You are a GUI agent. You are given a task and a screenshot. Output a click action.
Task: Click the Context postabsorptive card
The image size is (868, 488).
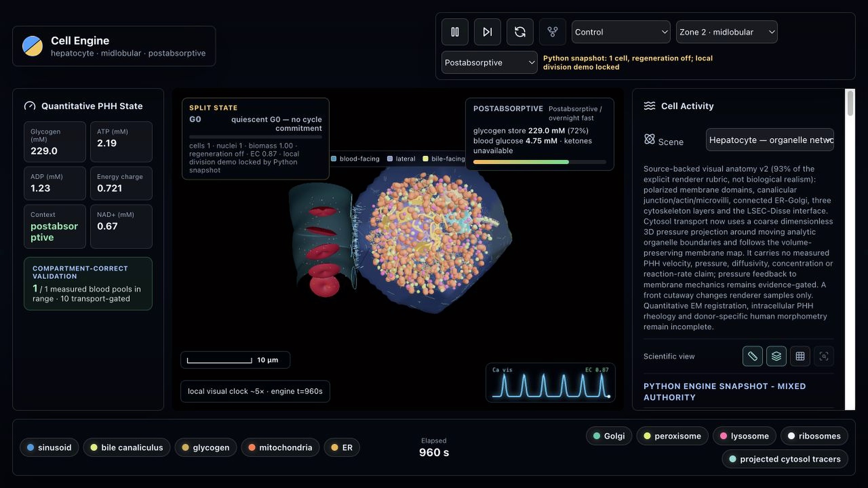55,226
